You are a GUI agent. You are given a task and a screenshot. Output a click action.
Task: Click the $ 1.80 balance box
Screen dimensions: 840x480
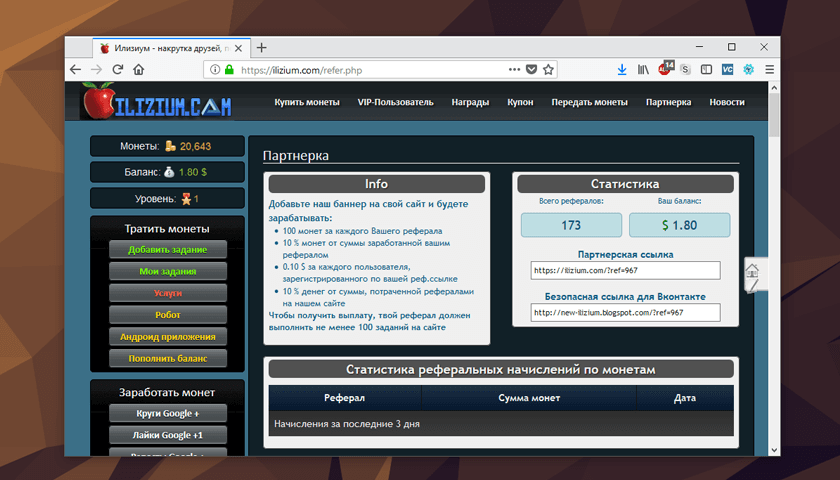tap(679, 225)
